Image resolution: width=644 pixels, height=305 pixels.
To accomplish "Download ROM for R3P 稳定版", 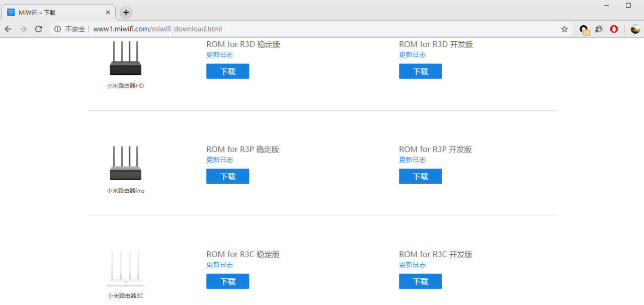I will click(227, 176).
